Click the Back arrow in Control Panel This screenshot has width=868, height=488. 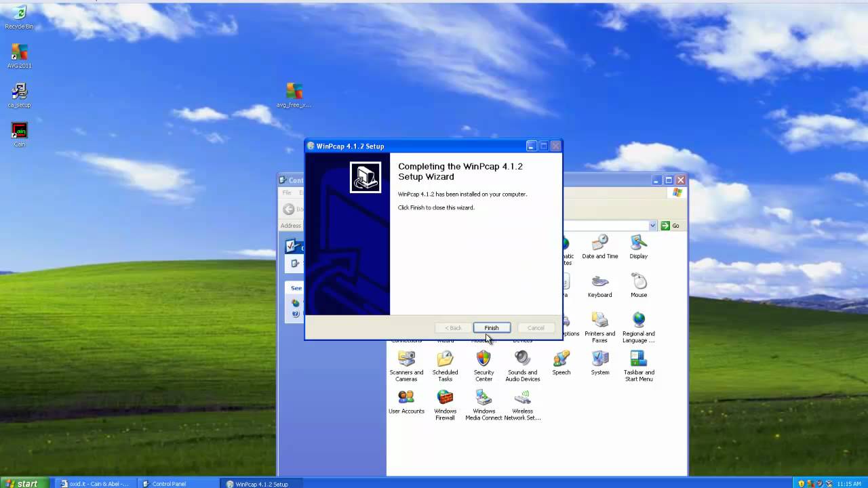pyautogui.click(x=289, y=209)
